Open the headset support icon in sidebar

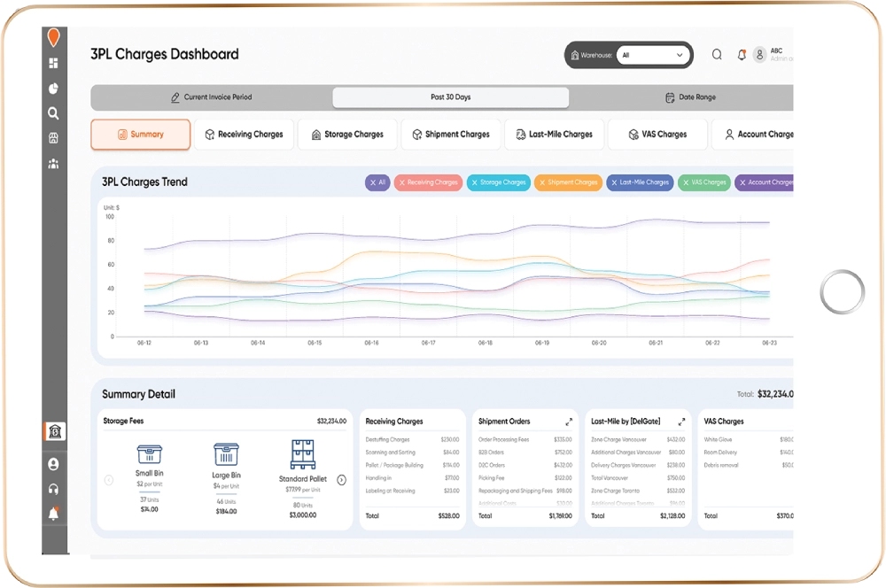click(54, 489)
